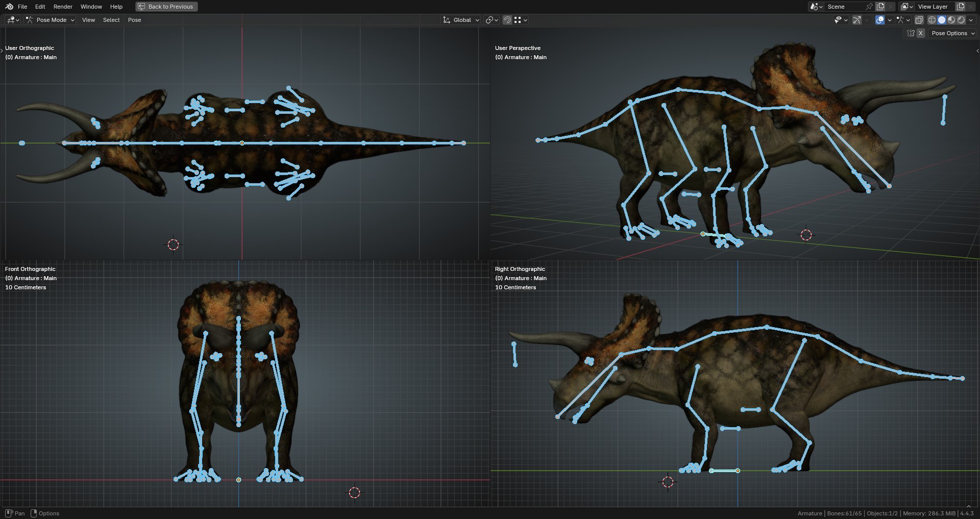Click the View Layer name field
The image size is (980, 519).
(x=934, y=7)
